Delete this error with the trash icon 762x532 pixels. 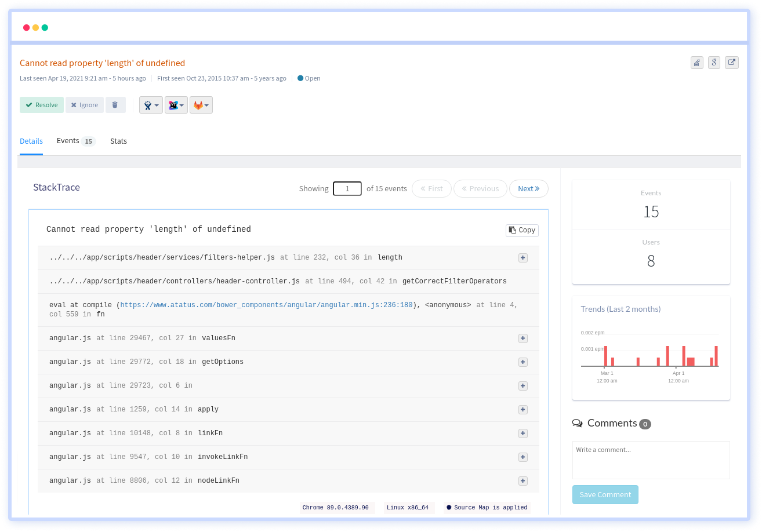[x=115, y=105]
